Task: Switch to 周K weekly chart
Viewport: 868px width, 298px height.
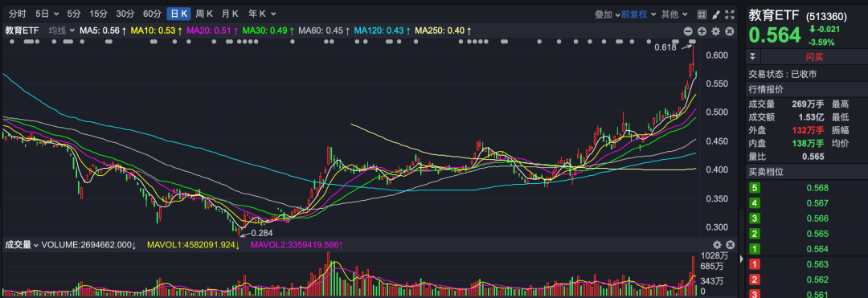Action: click(204, 14)
